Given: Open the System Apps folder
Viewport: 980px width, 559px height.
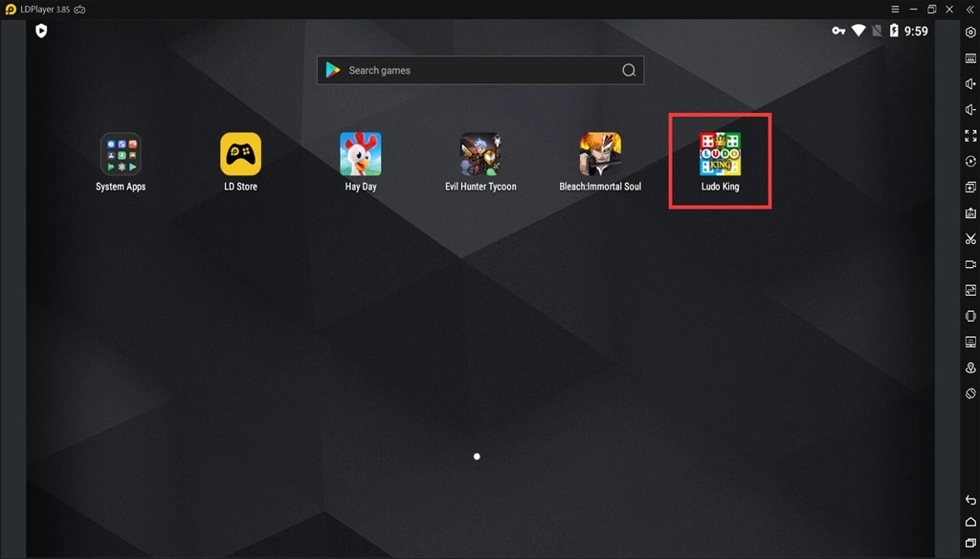Looking at the screenshot, I should [x=121, y=162].
